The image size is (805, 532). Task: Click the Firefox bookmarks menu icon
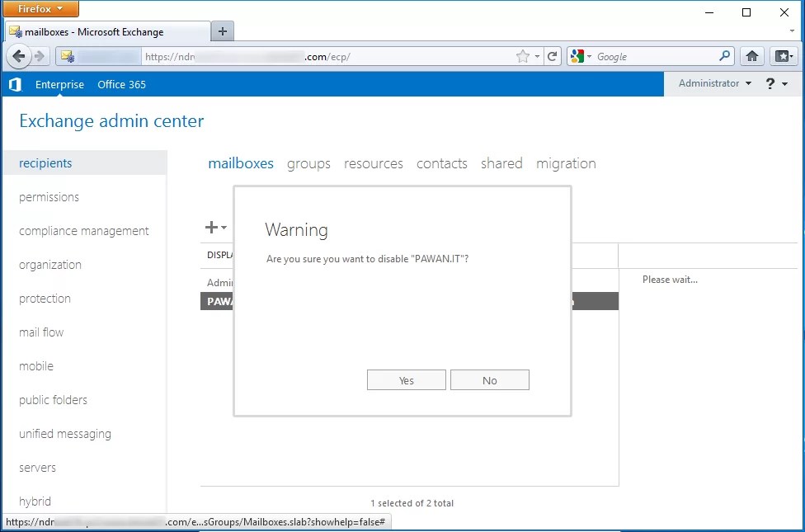[783, 56]
